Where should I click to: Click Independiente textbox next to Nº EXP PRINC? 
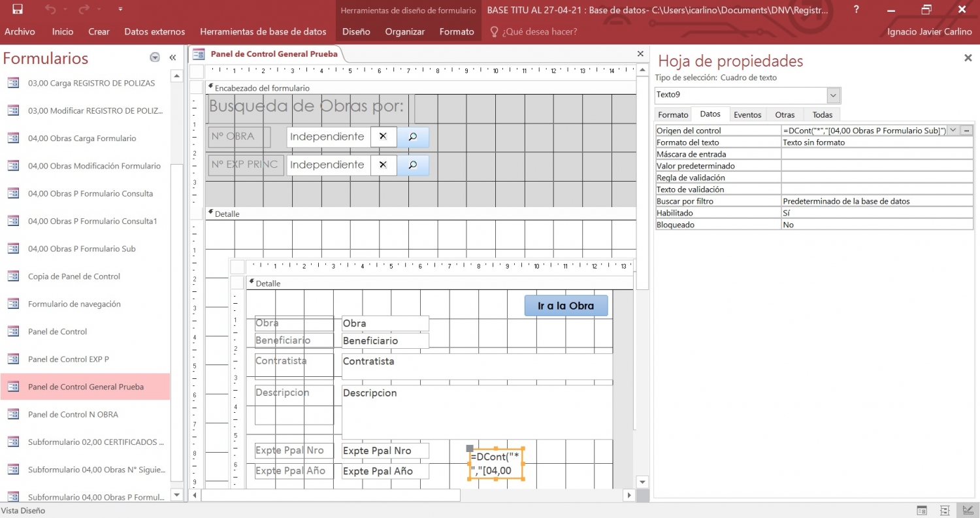(328, 165)
